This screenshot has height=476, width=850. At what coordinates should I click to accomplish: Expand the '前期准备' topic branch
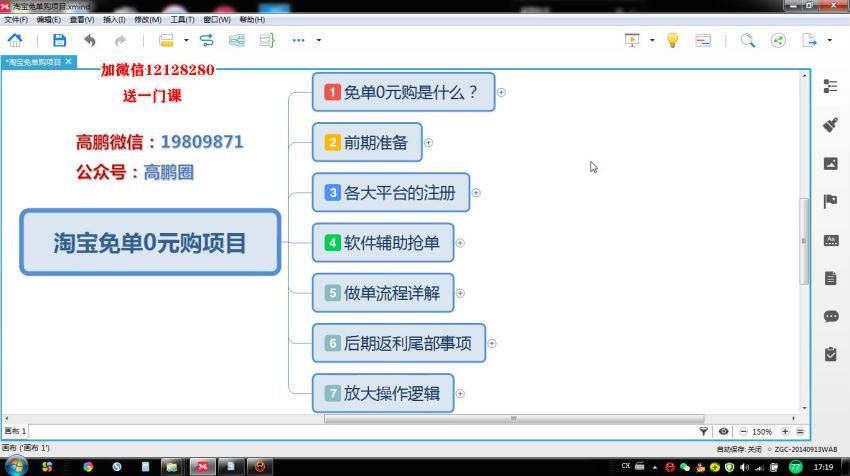coord(428,143)
